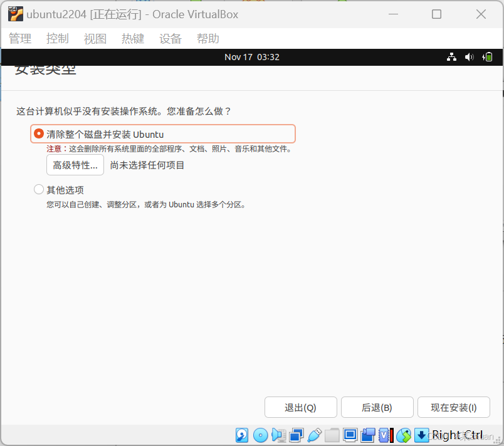Click the Ubuntu battery indicator

487,57
